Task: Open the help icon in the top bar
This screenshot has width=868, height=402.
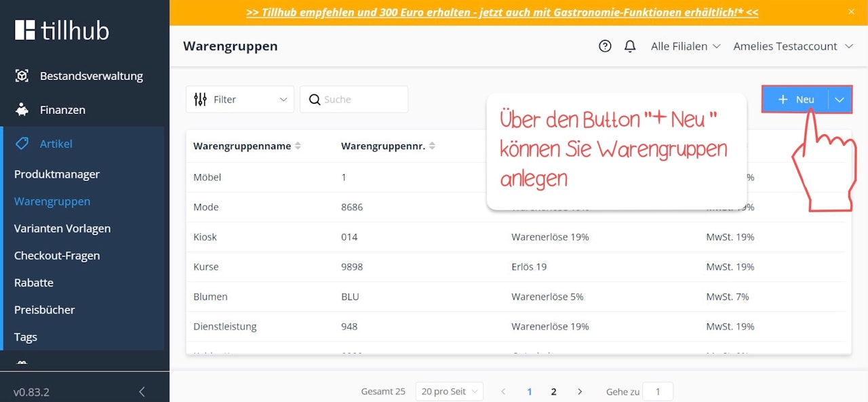Action: [605, 46]
